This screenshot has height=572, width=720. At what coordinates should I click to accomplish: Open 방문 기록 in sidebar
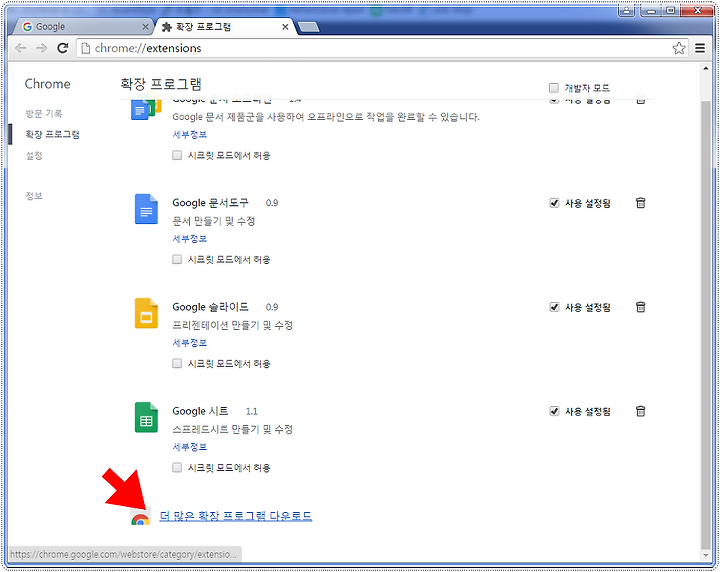(x=44, y=113)
